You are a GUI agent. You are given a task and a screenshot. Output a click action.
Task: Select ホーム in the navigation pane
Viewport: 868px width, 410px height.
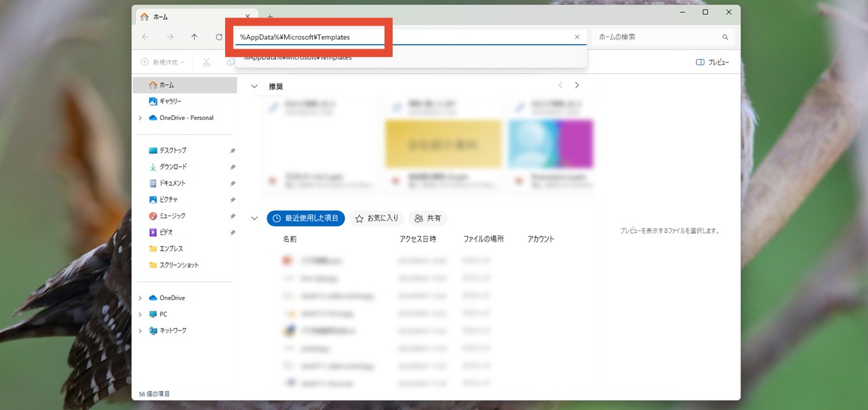(x=185, y=85)
